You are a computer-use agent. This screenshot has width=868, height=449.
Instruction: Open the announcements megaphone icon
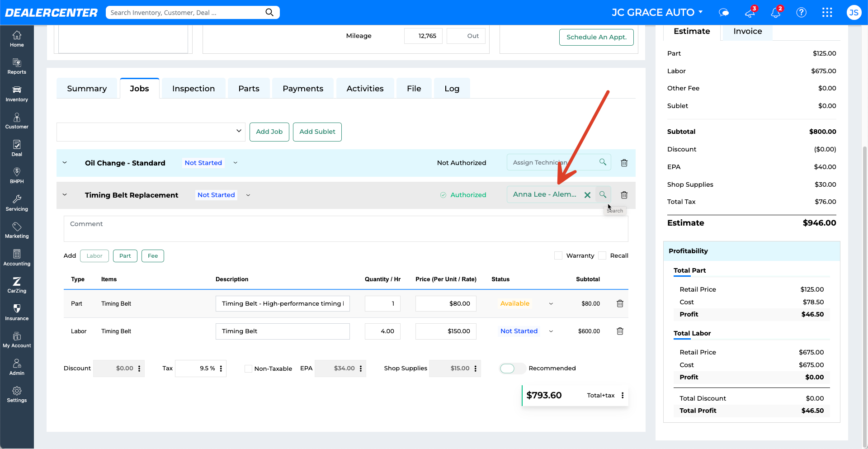[750, 12]
